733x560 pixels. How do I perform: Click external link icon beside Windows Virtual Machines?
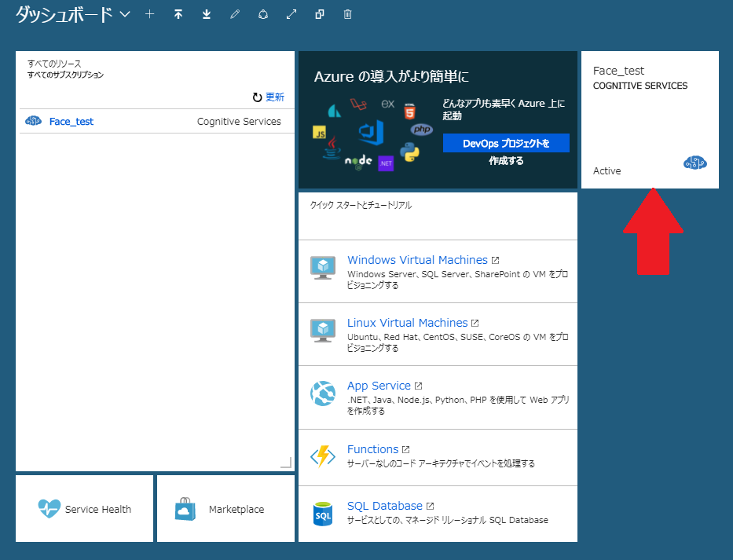pyautogui.click(x=496, y=261)
